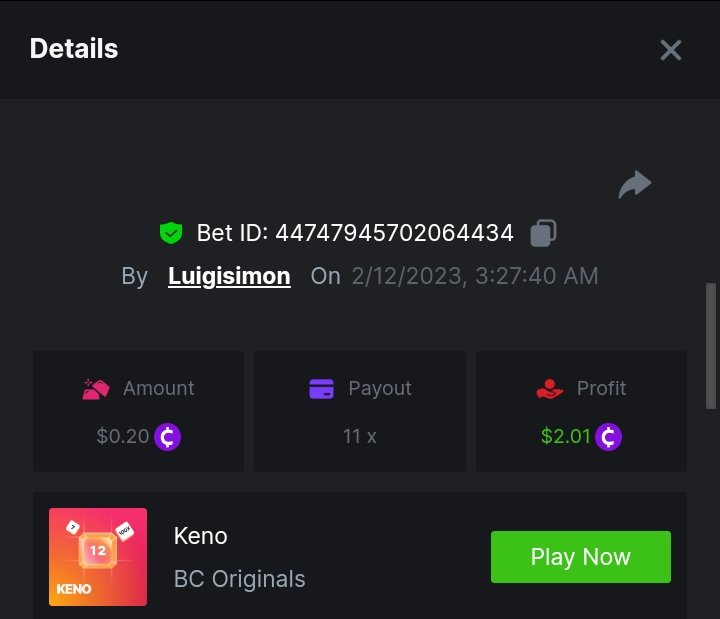Click the bet date and time

point(475,276)
